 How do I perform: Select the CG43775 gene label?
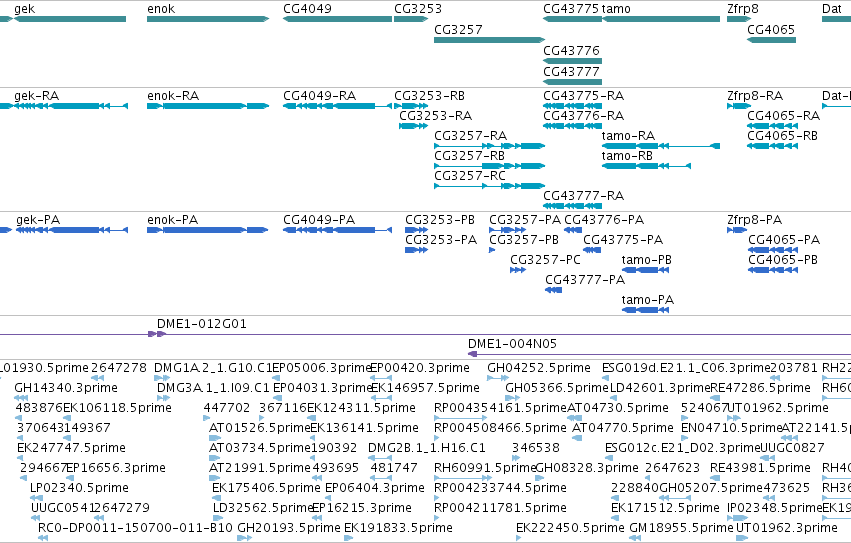[571, 9]
